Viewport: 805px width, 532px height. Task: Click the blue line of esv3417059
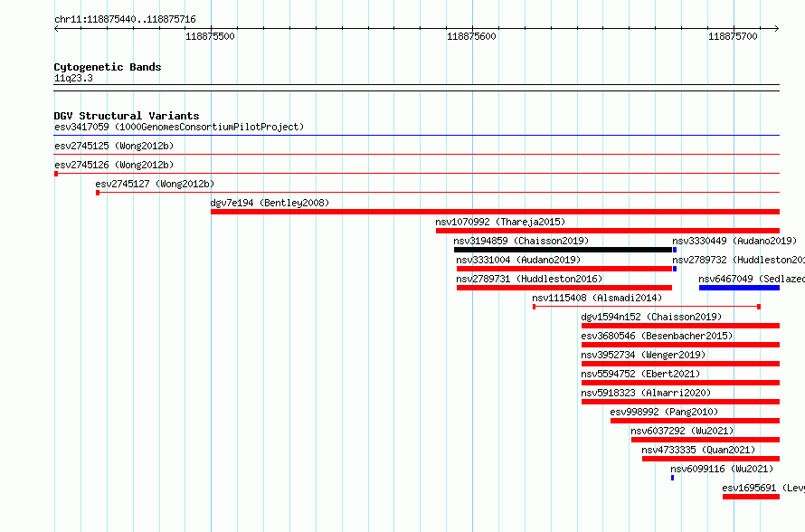417,136
